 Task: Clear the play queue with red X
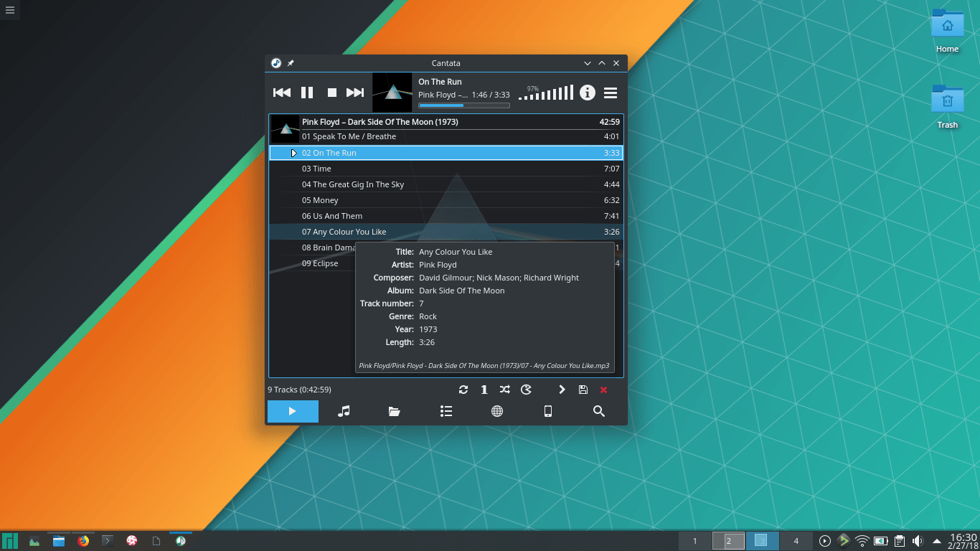[x=603, y=390]
